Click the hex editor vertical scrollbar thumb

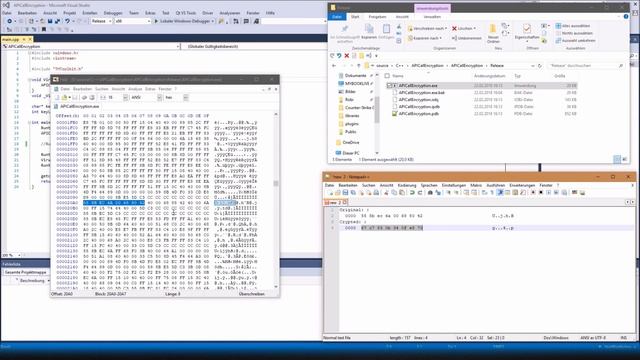276,183
